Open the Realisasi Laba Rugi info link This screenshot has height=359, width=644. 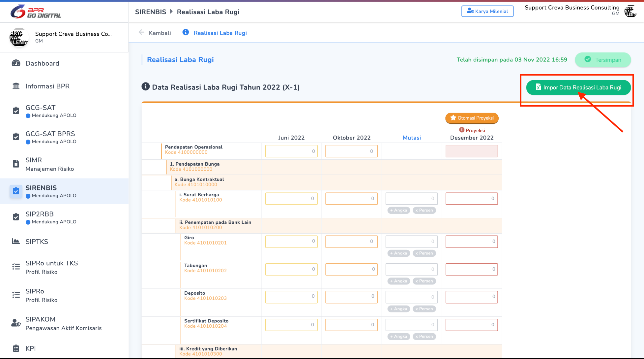click(220, 33)
